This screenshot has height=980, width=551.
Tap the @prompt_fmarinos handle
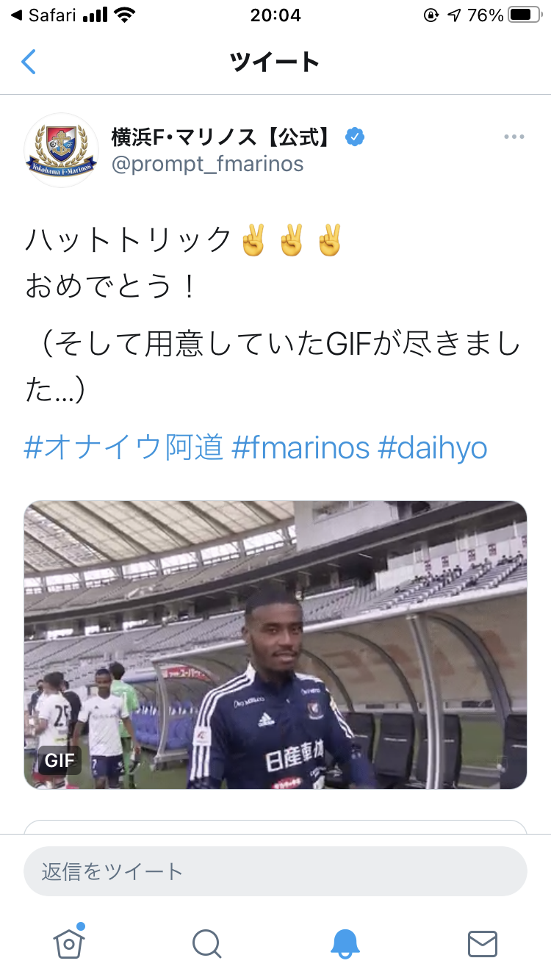click(x=207, y=164)
